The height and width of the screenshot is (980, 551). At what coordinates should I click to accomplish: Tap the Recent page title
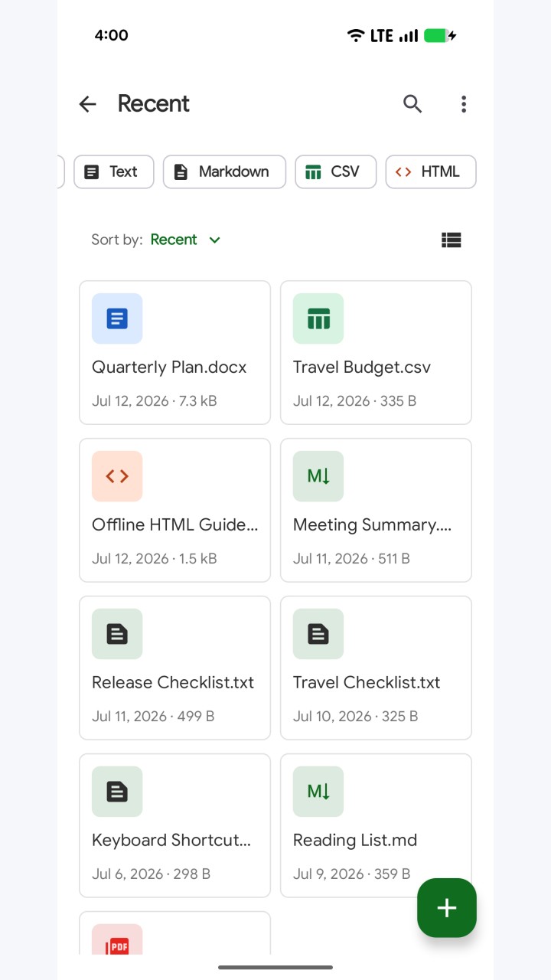154,104
